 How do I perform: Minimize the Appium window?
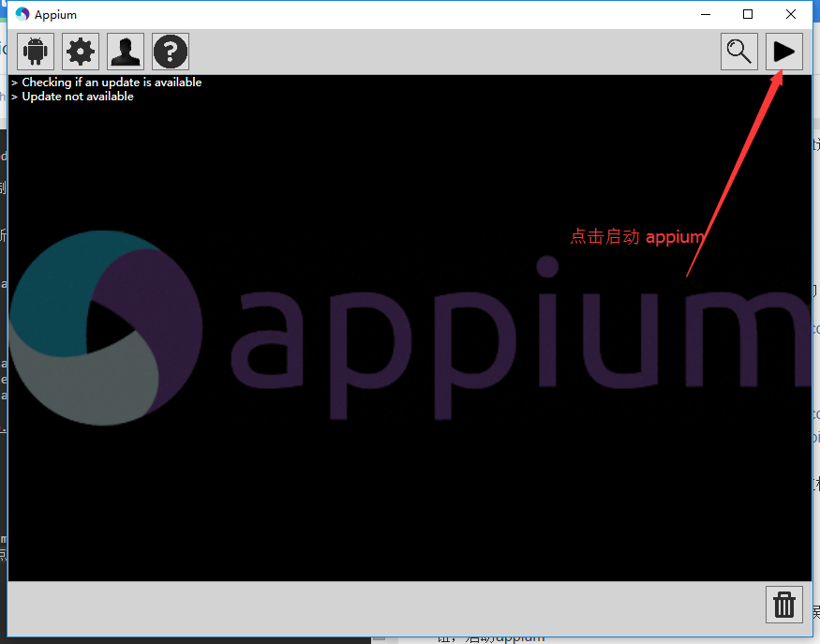point(706,14)
